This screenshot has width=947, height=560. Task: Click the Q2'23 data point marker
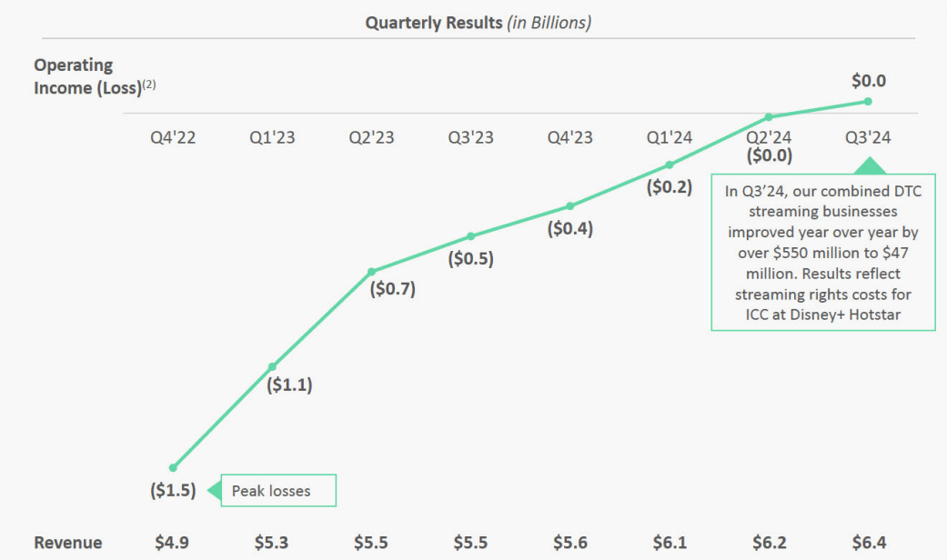(371, 271)
